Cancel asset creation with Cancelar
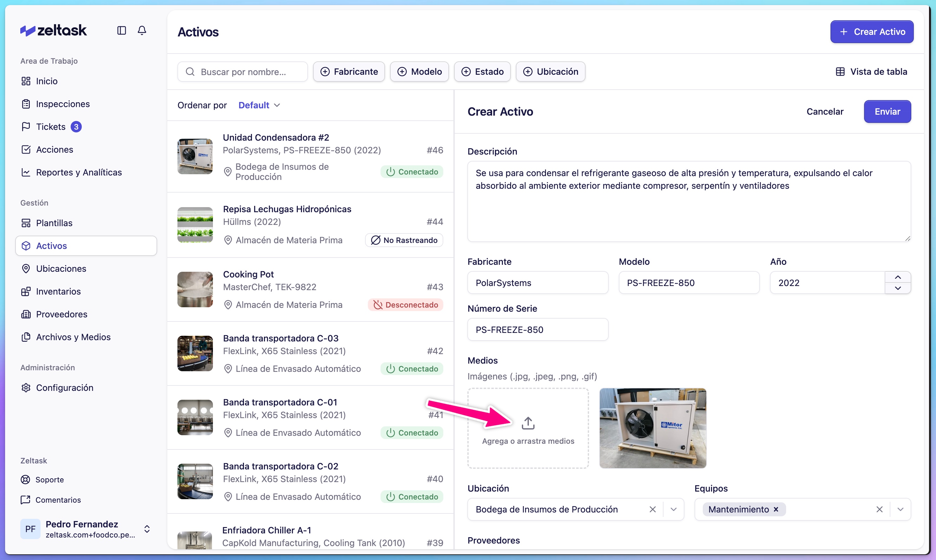Viewport: 936px width, 560px height. click(x=825, y=111)
